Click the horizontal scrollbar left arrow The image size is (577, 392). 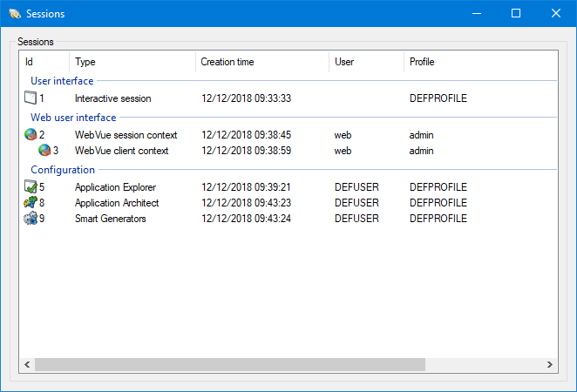pos(27,364)
